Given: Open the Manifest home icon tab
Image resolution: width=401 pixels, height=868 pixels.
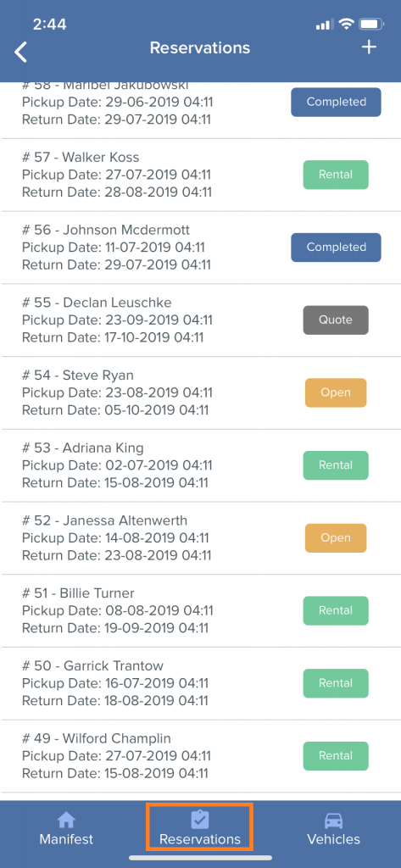Looking at the screenshot, I should (x=66, y=820).
